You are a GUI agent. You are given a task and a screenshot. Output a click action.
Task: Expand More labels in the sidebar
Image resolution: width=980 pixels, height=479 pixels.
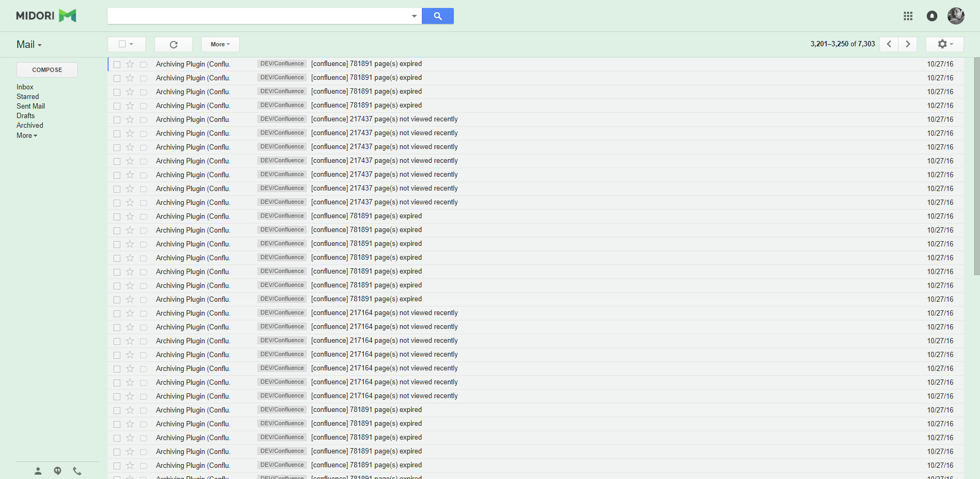[x=27, y=135]
